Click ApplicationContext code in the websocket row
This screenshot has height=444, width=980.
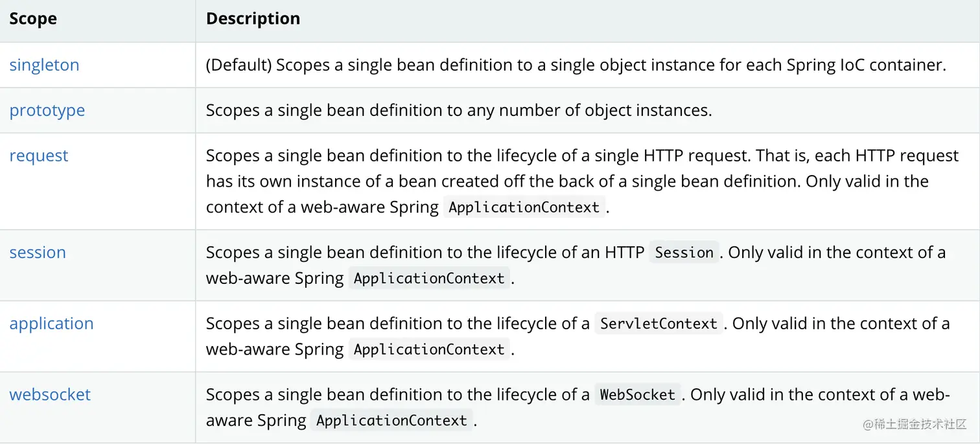pos(391,421)
